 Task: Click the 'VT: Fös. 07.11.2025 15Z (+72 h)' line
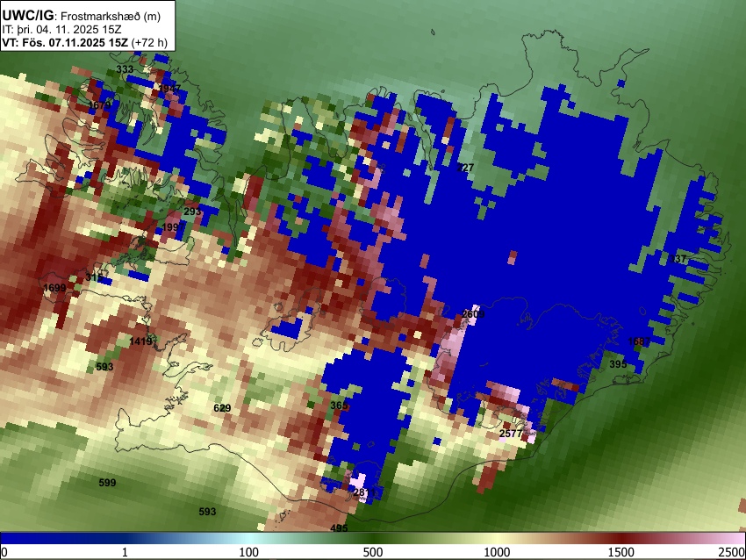tap(84, 42)
